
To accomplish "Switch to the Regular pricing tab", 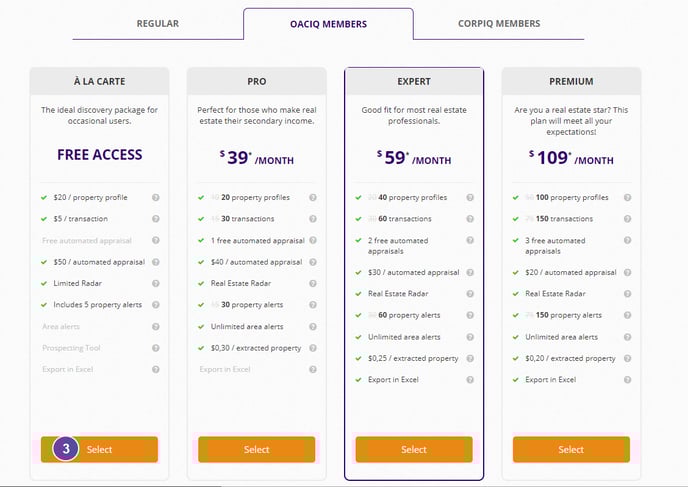I will tap(158, 24).
